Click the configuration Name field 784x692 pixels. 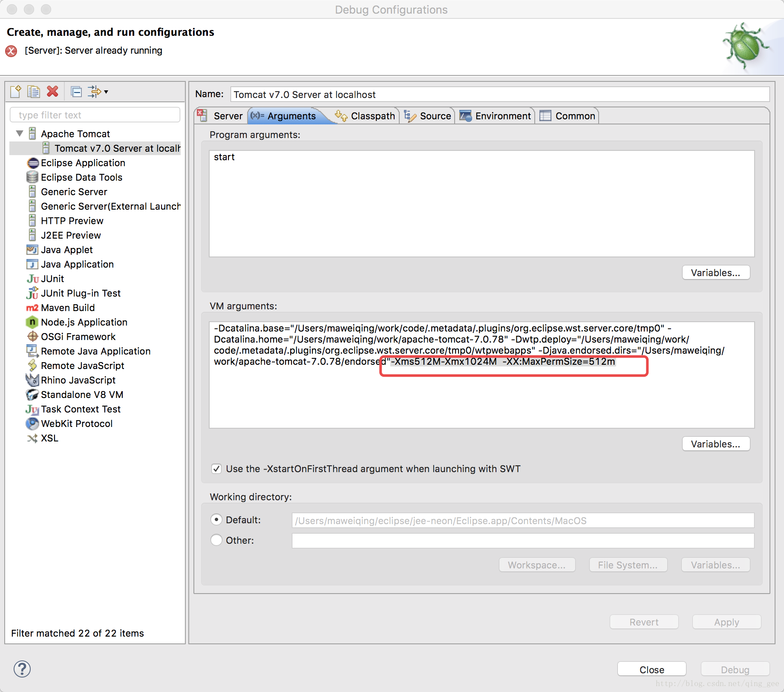[500, 95]
